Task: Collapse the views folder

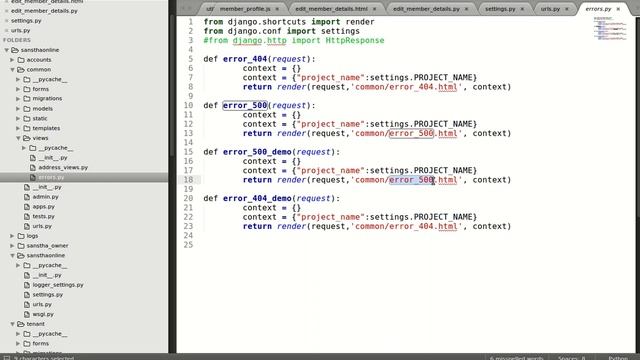Action: (18, 138)
